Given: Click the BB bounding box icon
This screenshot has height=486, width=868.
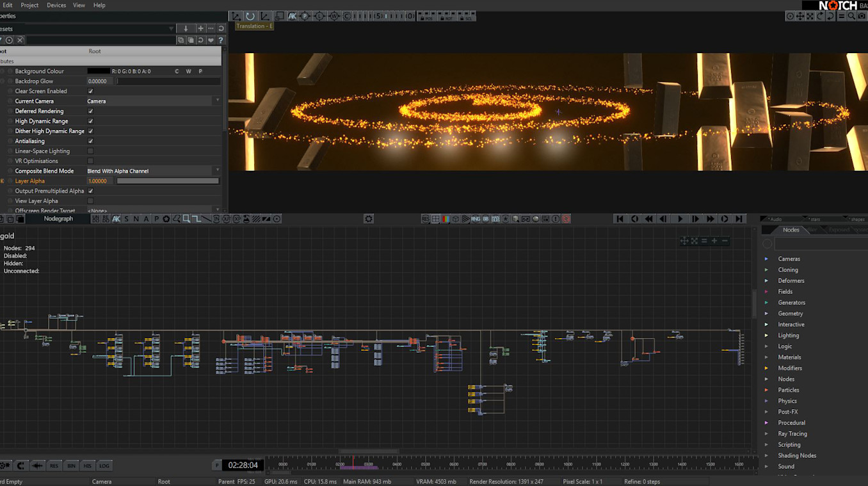Looking at the screenshot, I should [x=486, y=219].
